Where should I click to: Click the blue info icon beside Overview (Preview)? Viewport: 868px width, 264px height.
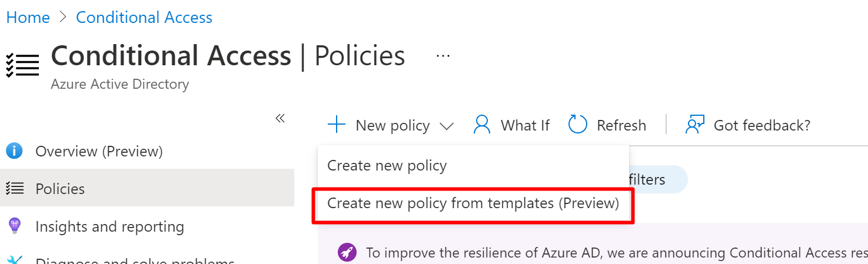click(14, 151)
